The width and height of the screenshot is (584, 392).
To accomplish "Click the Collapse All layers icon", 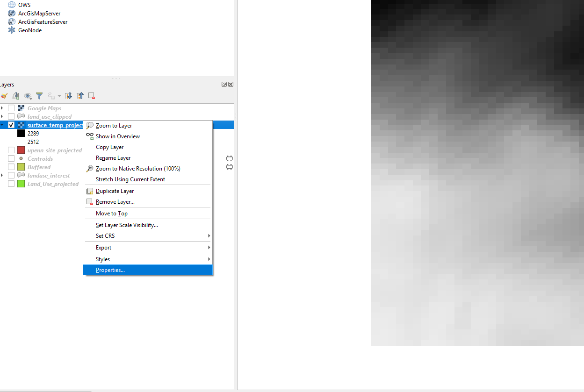I will 80,96.
